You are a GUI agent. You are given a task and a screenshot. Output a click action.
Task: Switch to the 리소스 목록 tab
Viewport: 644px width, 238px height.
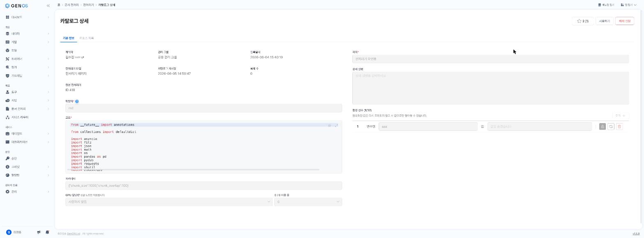[87, 38]
